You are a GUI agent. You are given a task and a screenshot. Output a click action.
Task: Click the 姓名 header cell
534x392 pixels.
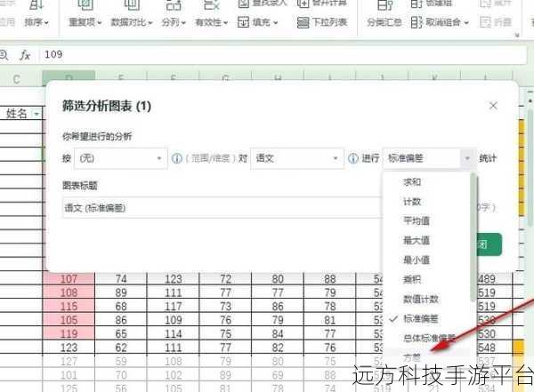coord(21,114)
